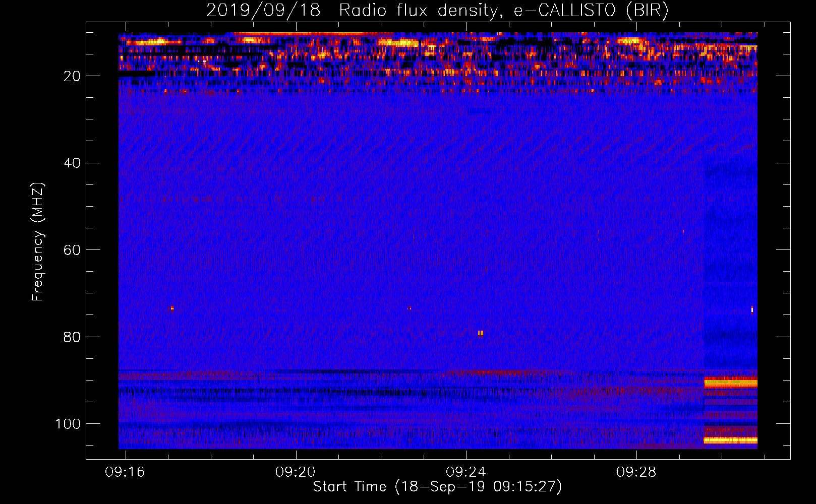The height and width of the screenshot is (504, 816).
Task: Click the 09:20 time tick label
Action: point(296,472)
